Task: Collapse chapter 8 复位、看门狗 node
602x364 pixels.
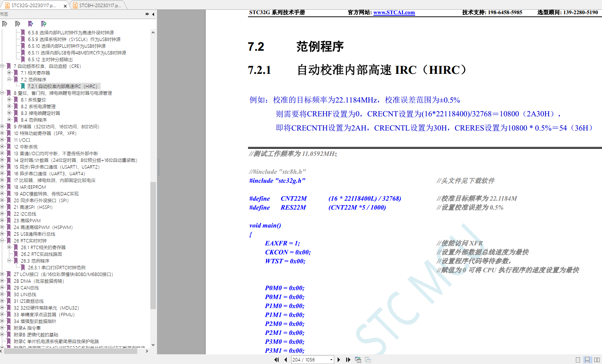Action: pos(2,93)
